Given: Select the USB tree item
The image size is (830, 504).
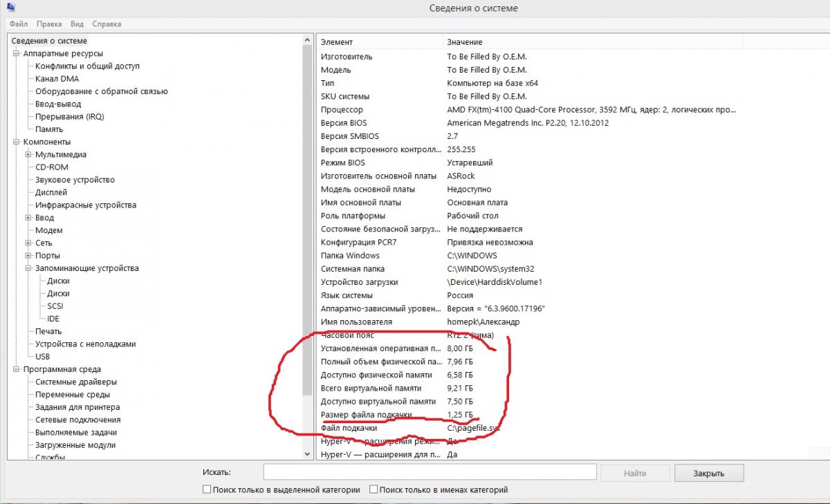Looking at the screenshot, I should coord(42,357).
